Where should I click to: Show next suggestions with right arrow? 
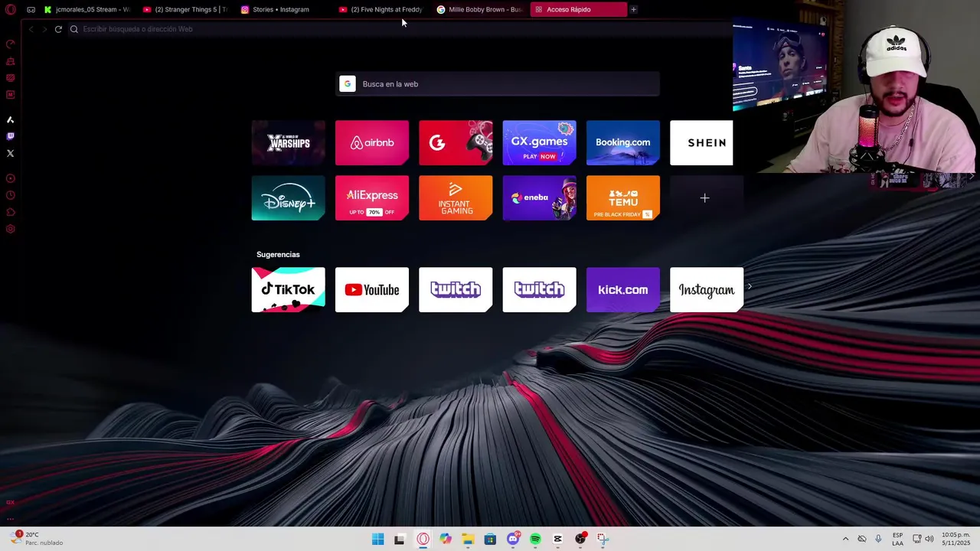coord(750,287)
